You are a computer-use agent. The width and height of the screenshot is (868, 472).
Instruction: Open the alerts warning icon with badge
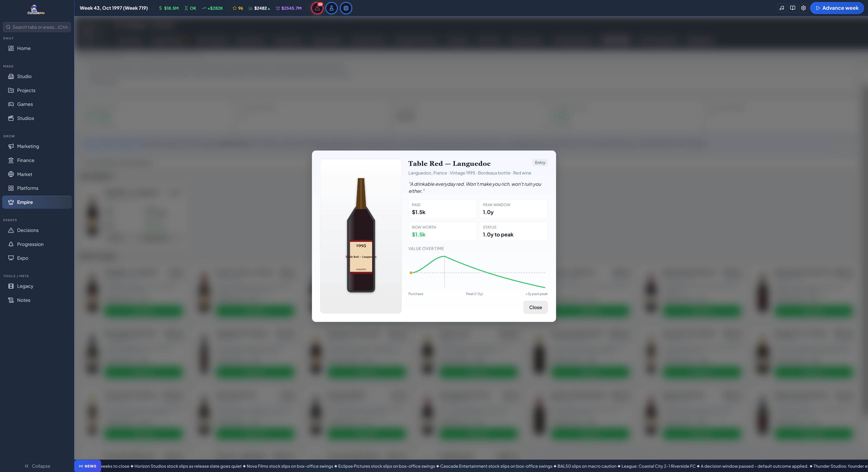tap(317, 8)
